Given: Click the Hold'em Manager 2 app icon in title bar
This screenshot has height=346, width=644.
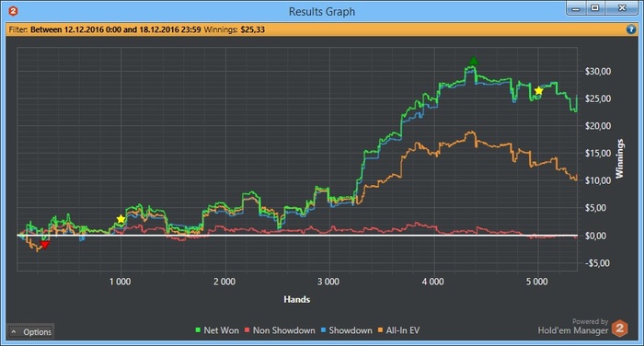Looking at the screenshot, I should (x=13, y=11).
